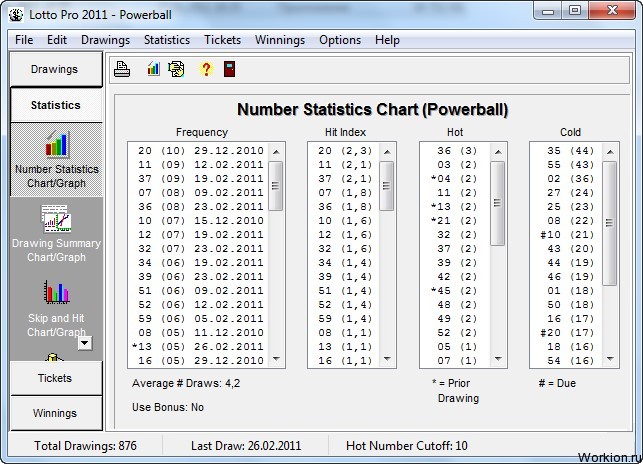The image size is (643, 464).
Task: Click Hot list scroll-up arrow
Action: tap(498, 152)
